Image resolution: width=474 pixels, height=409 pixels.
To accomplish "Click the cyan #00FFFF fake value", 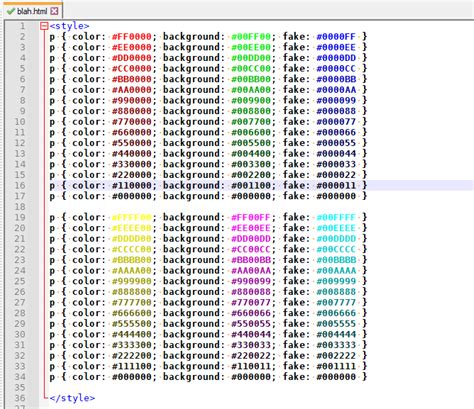I will click(x=336, y=217).
